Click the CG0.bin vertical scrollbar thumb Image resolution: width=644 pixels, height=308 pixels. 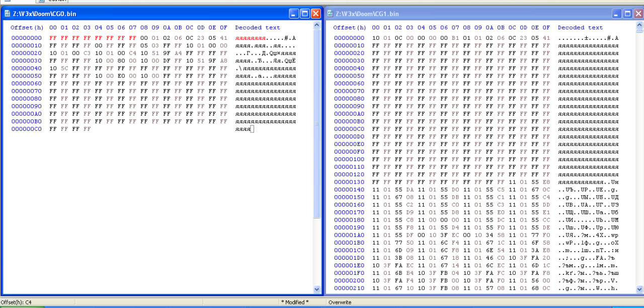317,123
